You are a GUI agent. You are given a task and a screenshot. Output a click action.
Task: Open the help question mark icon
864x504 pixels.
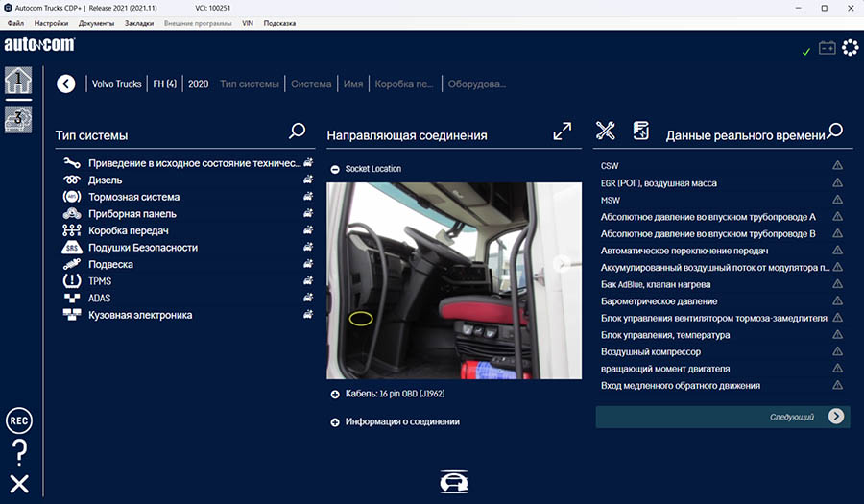[18, 452]
